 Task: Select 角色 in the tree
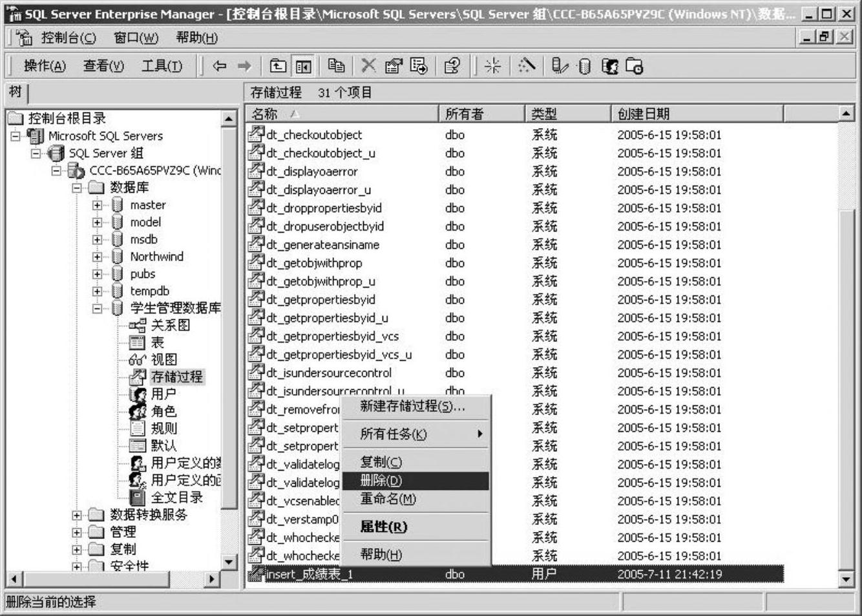pos(163,411)
